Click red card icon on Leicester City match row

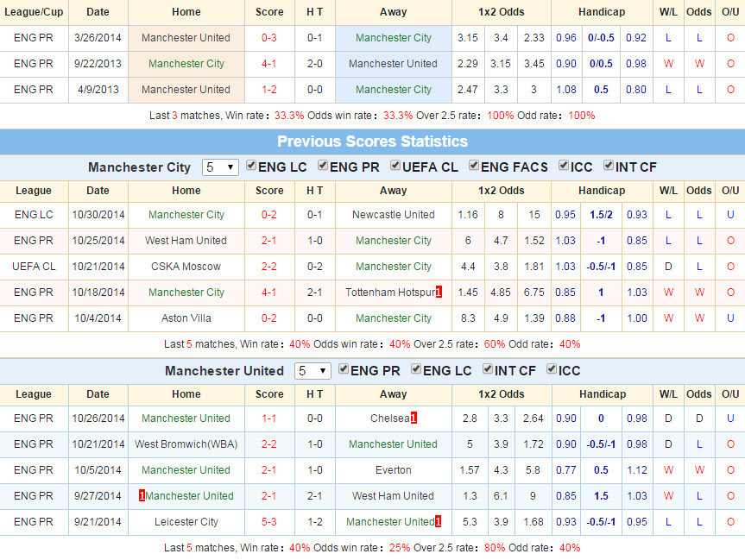tap(438, 521)
